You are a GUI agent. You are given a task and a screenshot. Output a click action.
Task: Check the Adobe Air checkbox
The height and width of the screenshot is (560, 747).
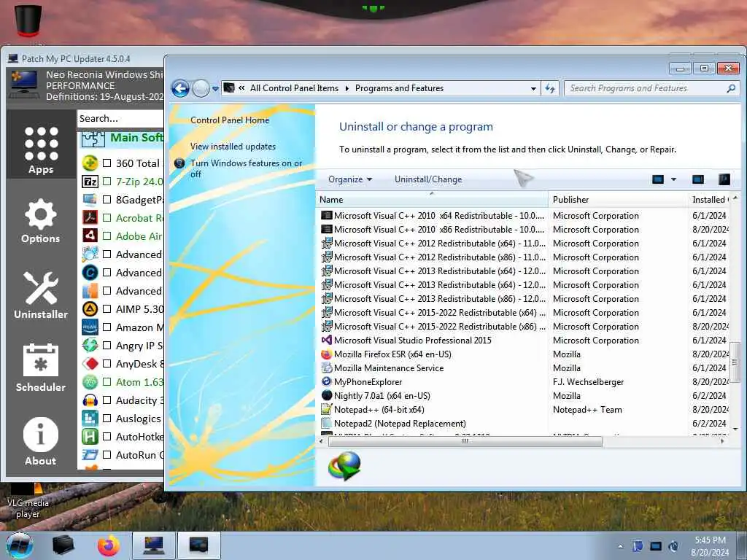pos(107,236)
